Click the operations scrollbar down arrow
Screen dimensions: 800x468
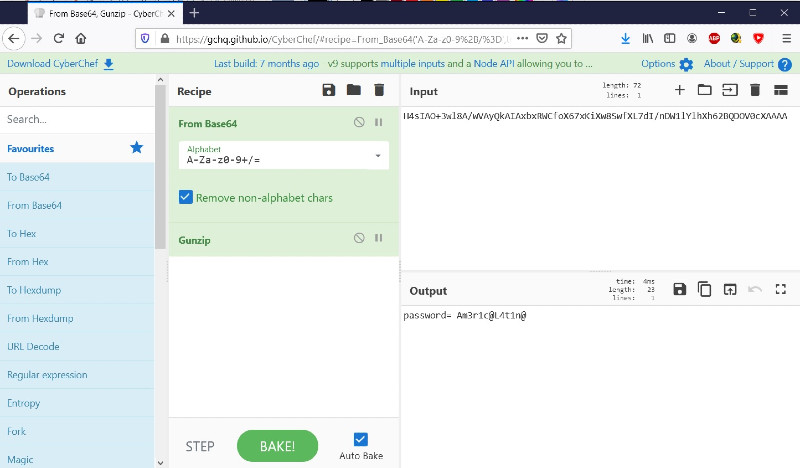pos(160,463)
